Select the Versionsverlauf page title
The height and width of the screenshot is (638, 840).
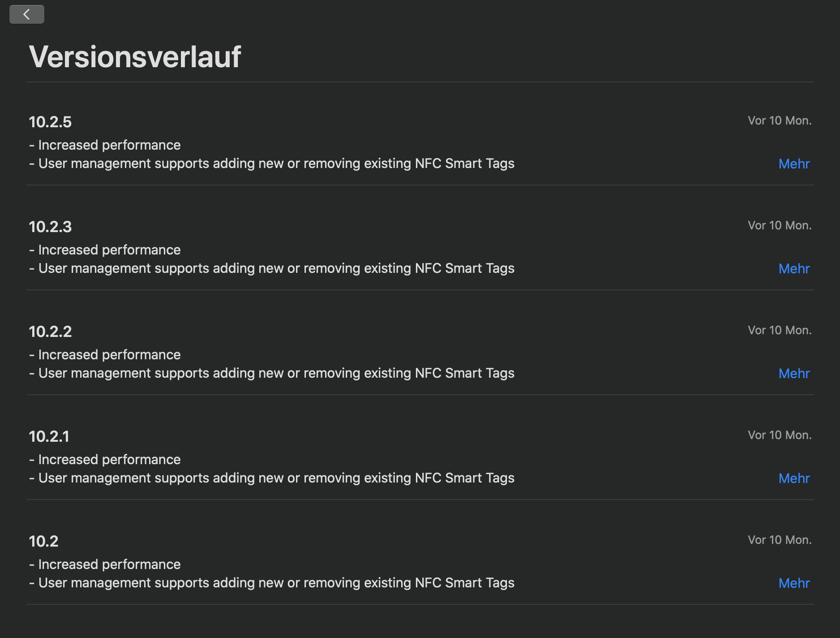tap(135, 57)
